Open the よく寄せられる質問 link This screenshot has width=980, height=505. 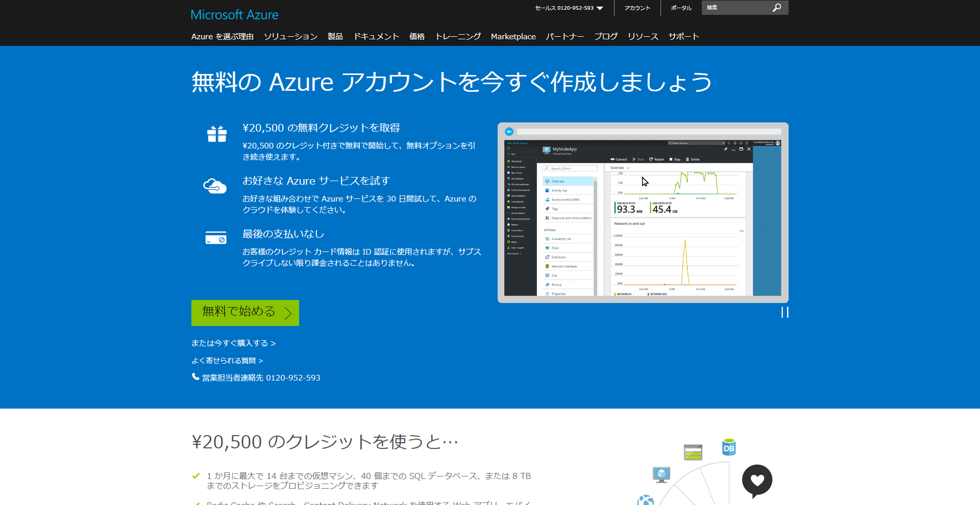pyautogui.click(x=228, y=360)
